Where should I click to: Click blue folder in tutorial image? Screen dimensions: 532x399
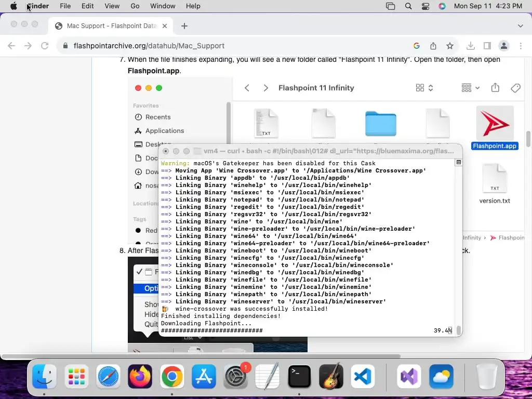coord(381,124)
